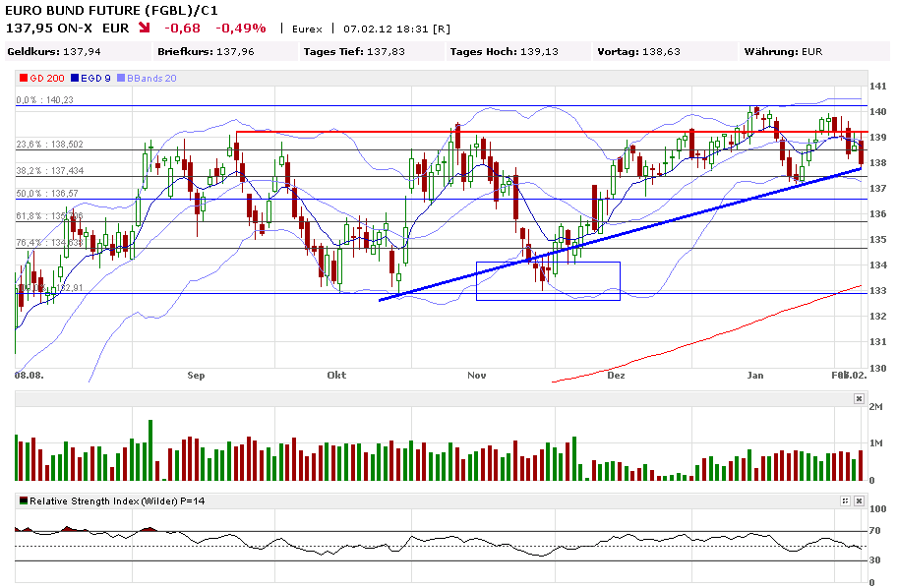Image resolution: width=897 pixels, height=588 pixels.
Task: Click the 1M volume axis label
Action: click(875, 443)
